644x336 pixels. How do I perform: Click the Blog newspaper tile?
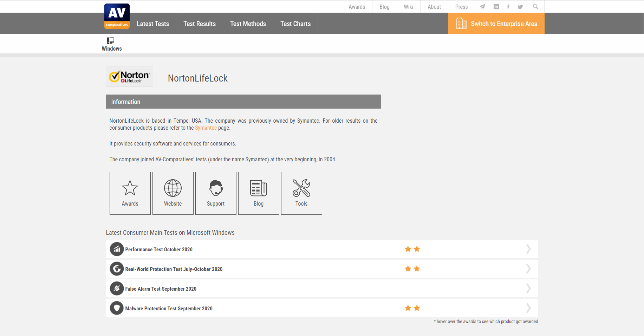click(x=259, y=193)
